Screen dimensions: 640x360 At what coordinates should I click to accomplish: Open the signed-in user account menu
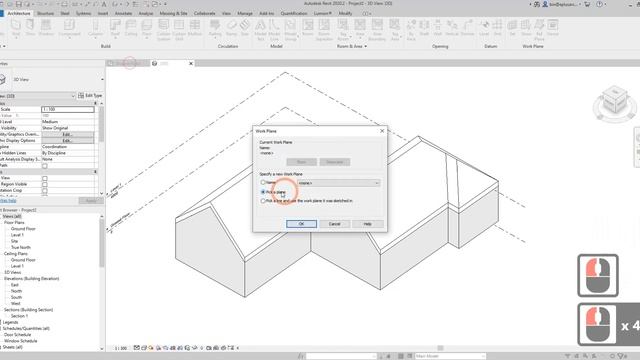tap(562, 4)
